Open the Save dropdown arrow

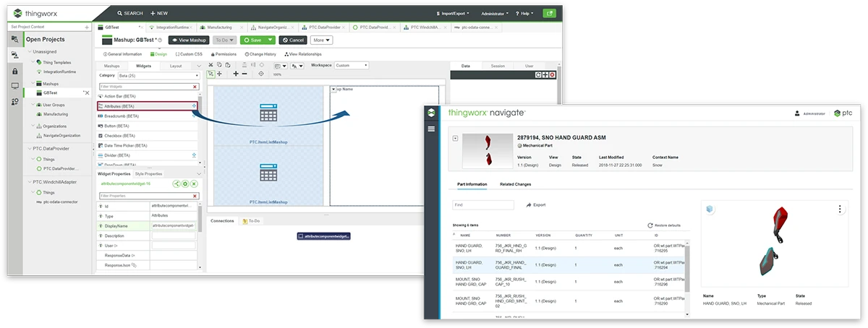[271, 40]
